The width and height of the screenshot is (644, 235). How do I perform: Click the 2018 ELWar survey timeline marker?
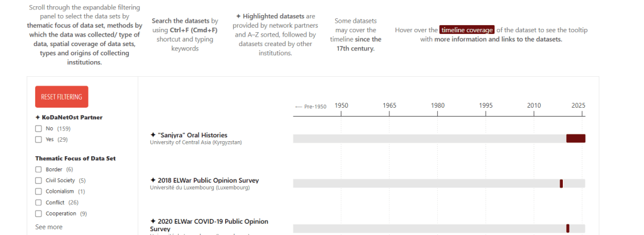point(561,183)
